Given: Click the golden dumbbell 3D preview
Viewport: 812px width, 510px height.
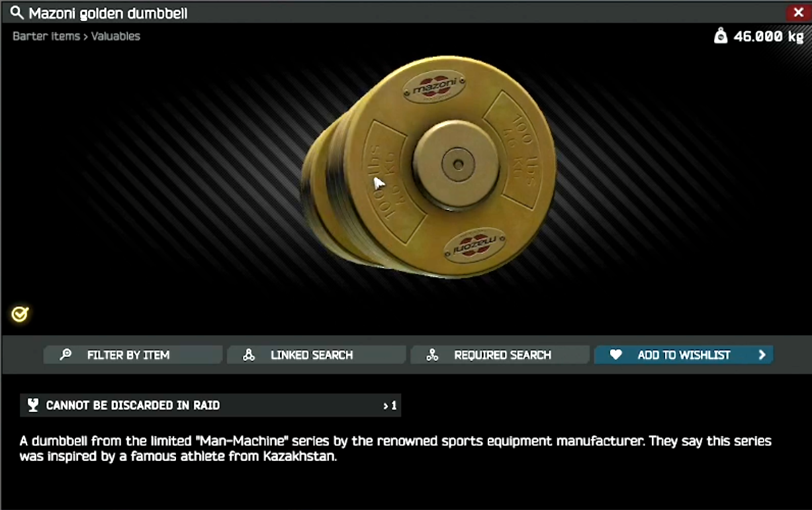Looking at the screenshot, I should (429, 167).
